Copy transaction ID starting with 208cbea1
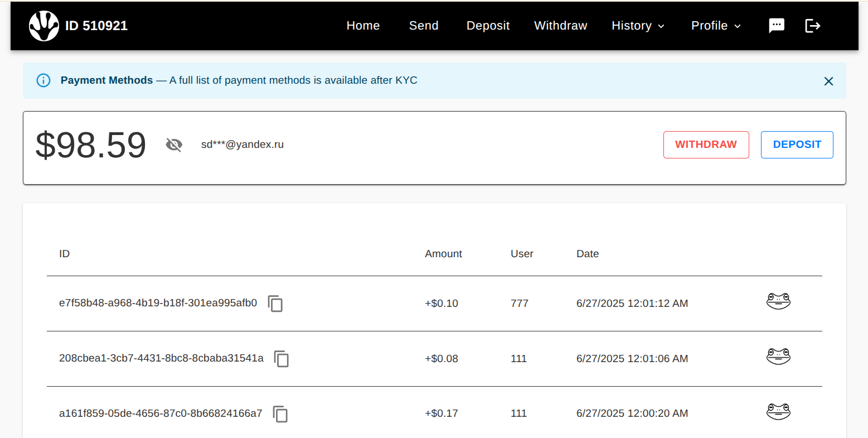Image resolution: width=868 pixels, height=438 pixels. 282,359
